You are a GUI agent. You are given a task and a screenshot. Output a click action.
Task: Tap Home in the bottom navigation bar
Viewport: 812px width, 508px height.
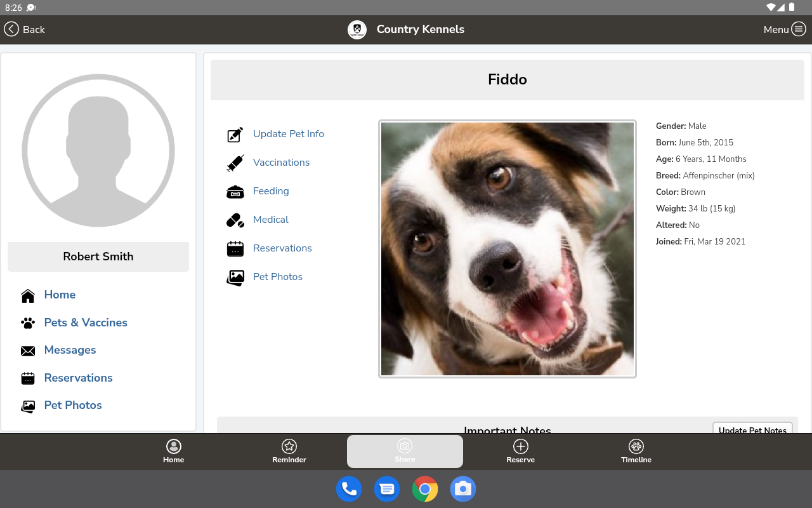173,451
